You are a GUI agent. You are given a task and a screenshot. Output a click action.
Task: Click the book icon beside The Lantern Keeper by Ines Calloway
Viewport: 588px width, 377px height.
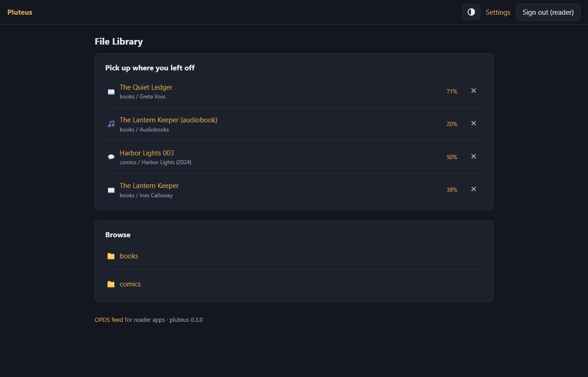111,190
